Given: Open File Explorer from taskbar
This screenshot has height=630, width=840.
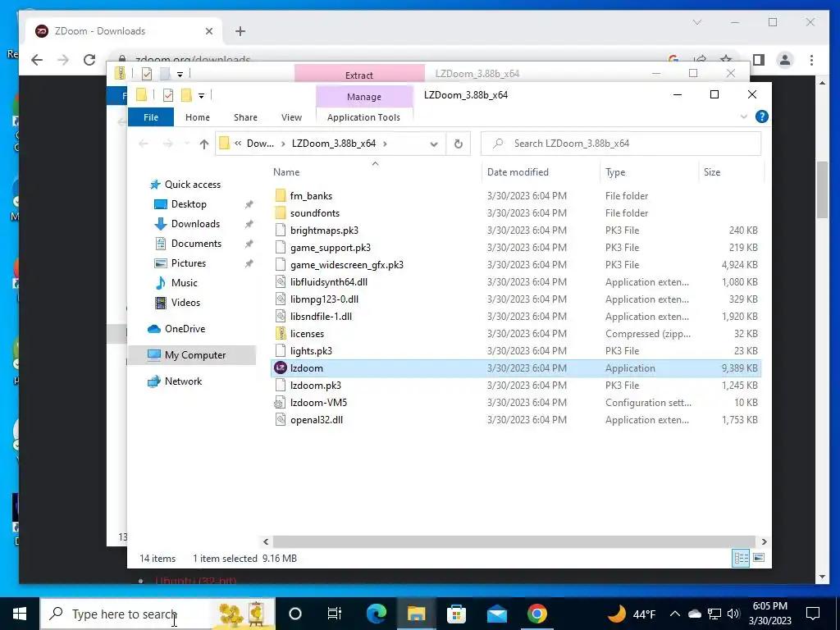Looking at the screenshot, I should pyautogui.click(x=416, y=614).
